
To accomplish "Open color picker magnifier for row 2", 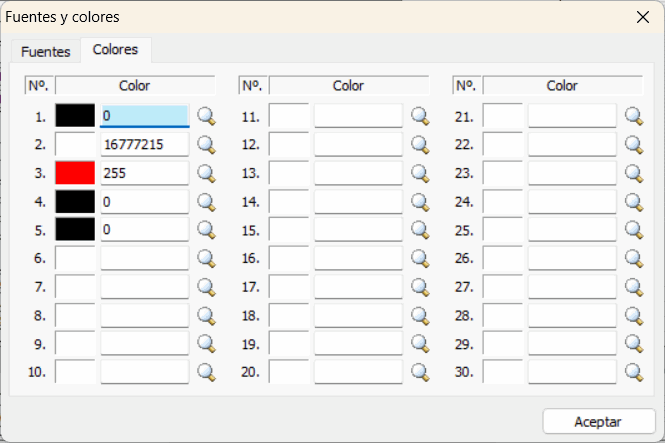I will [x=207, y=145].
